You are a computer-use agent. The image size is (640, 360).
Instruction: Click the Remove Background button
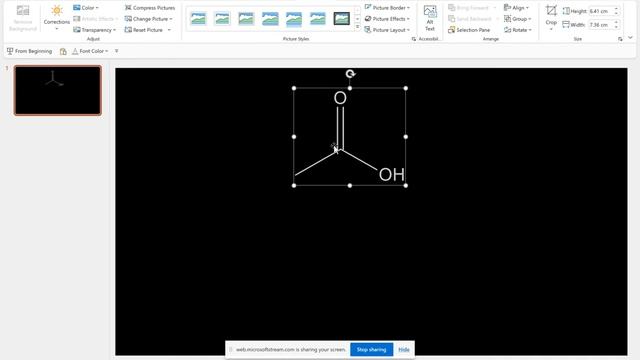[x=22, y=17]
